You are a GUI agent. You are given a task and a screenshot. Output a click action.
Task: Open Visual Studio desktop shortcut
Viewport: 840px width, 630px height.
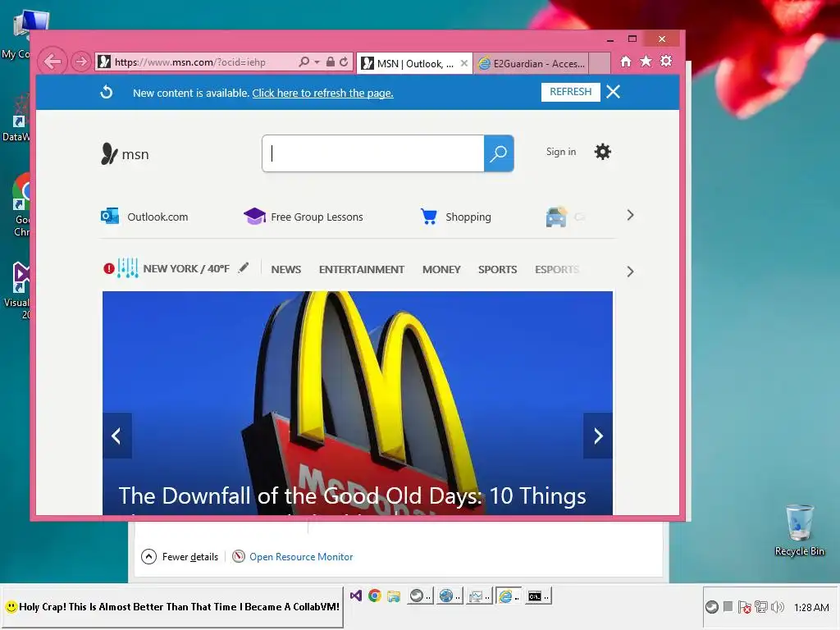tap(16, 290)
